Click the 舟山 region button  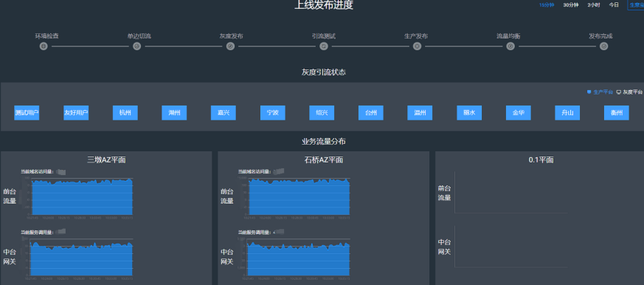tap(567, 113)
